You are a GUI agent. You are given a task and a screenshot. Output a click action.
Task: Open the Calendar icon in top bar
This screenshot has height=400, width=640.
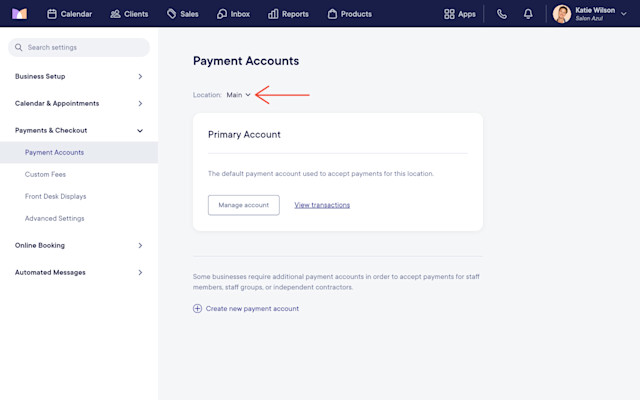tap(52, 14)
